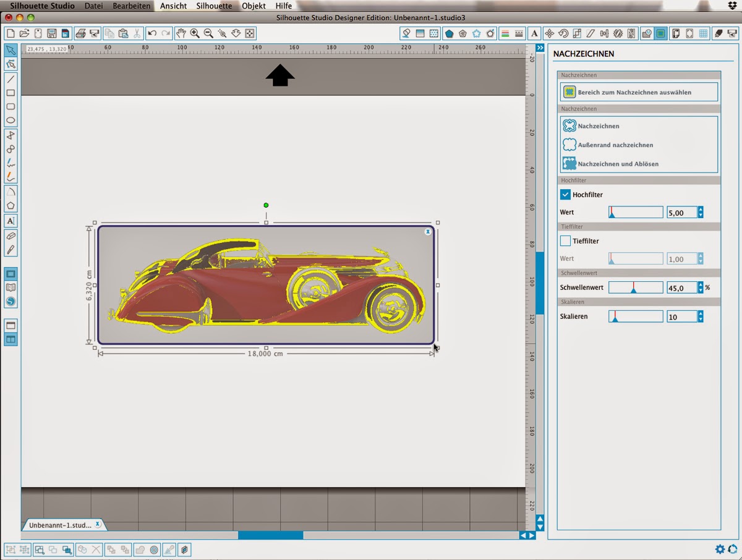Open the Objekt menu
742x560 pixels.
coord(254,6)
